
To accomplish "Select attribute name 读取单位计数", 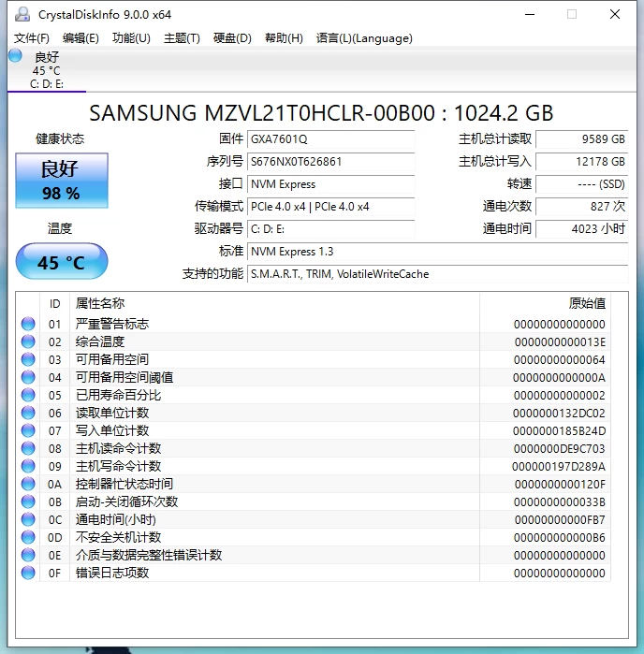I will point(112,413).
